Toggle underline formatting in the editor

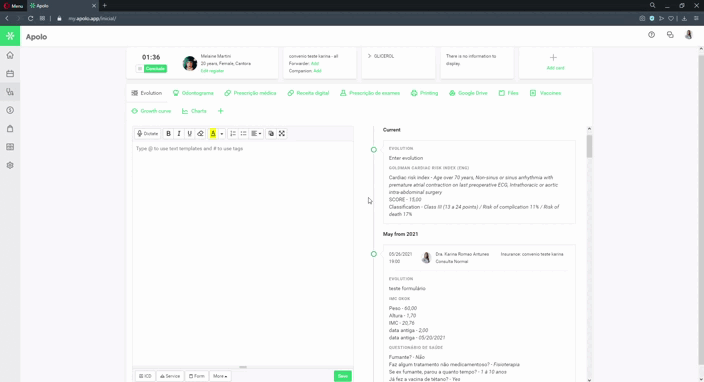(189, 133)
